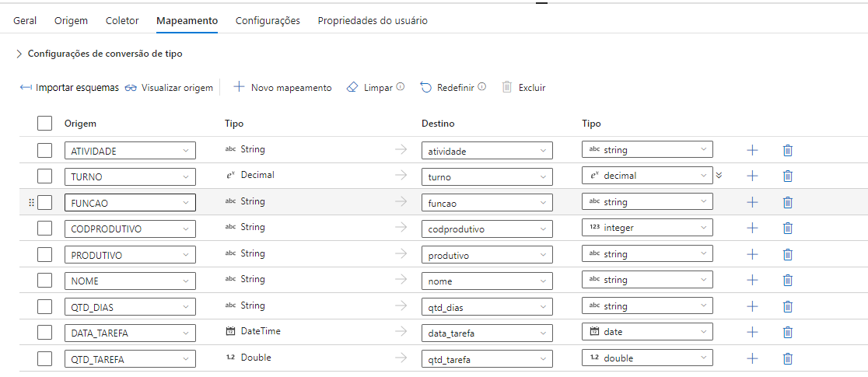This screenshot has width=868, height=377.
Task: Click the Limpar button
Action: [369, 88]
